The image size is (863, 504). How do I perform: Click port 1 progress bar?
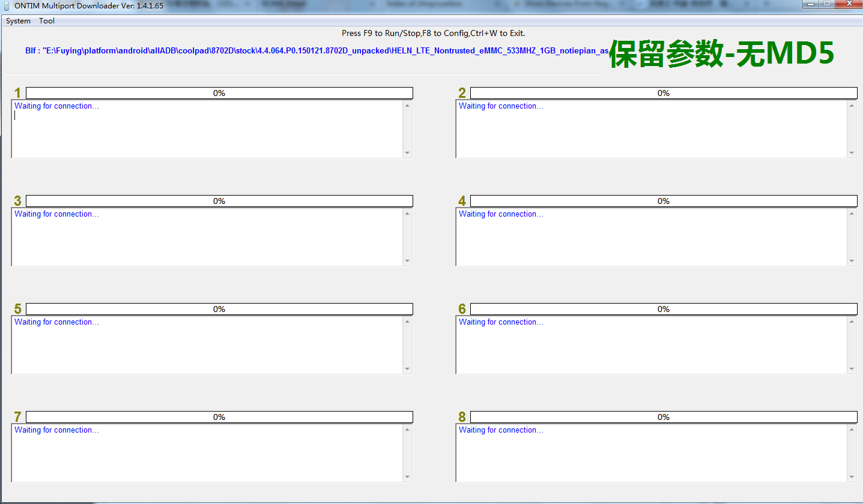219,93
